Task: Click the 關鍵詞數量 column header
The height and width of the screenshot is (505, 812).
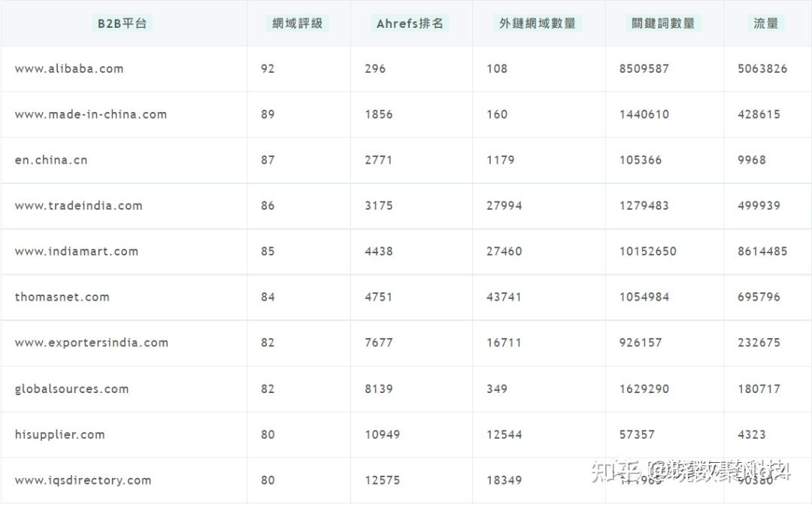Action: click(663, 23)
